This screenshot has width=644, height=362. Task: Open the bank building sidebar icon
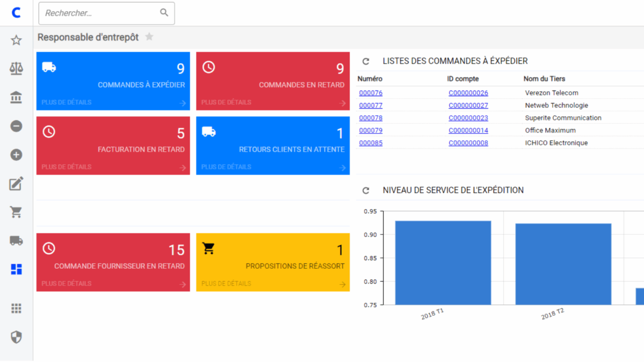point(16,98)
